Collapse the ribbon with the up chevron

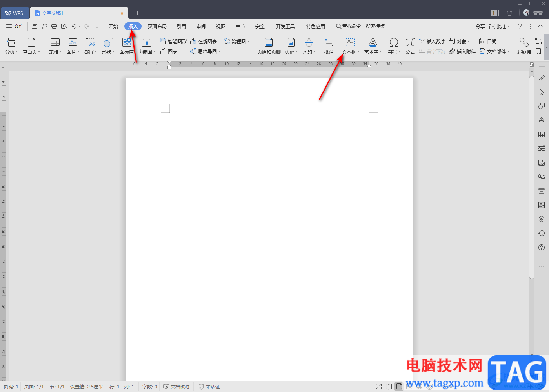pyautogui.click(x=540, y=26)
